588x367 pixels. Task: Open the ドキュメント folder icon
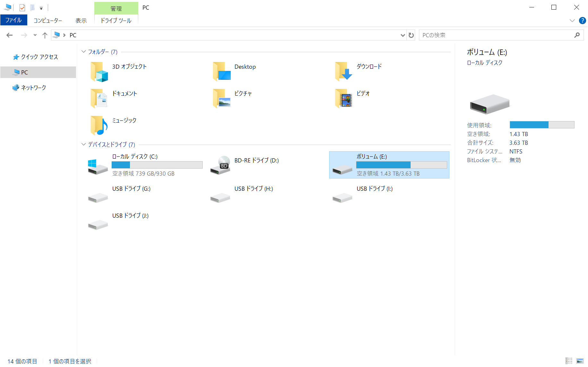tap(99, 98)
